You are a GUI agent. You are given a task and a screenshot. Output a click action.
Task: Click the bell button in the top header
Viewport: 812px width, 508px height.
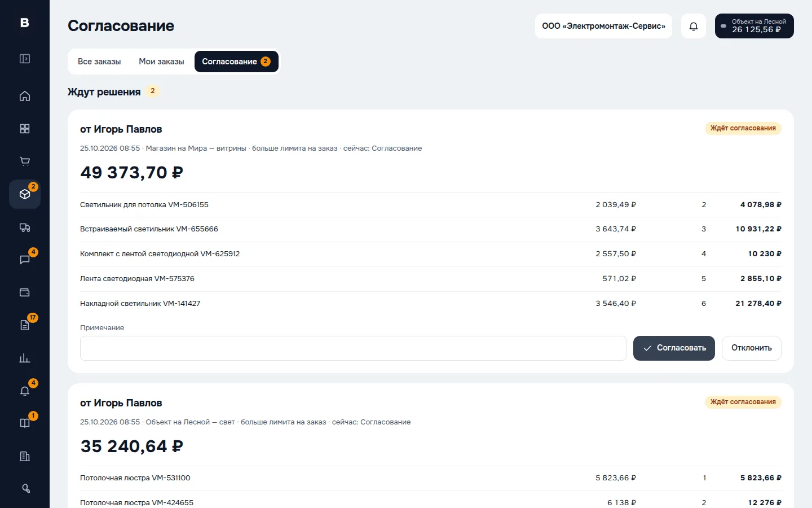click(x=694, y=26)
